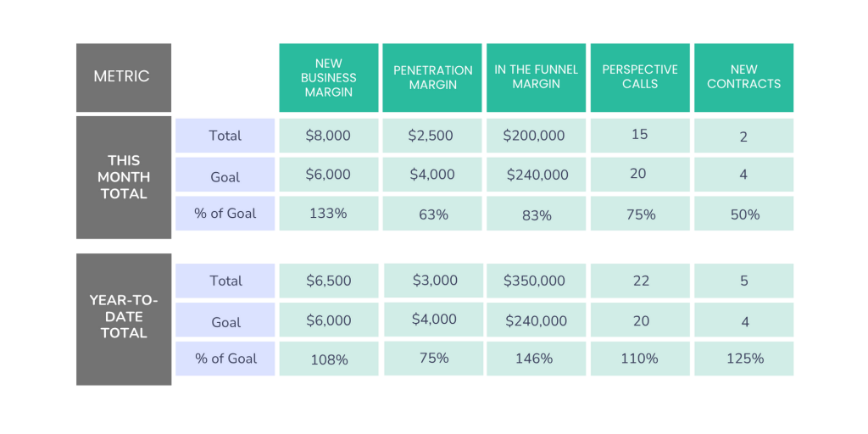
Task: Click the 133% of goal cell
Action: (x=328, y=214)
